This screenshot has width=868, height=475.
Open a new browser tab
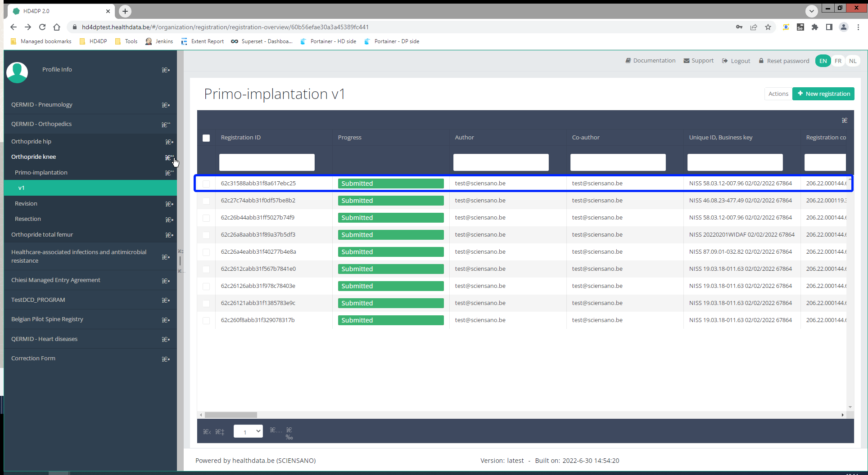click(x=125, y=11)
